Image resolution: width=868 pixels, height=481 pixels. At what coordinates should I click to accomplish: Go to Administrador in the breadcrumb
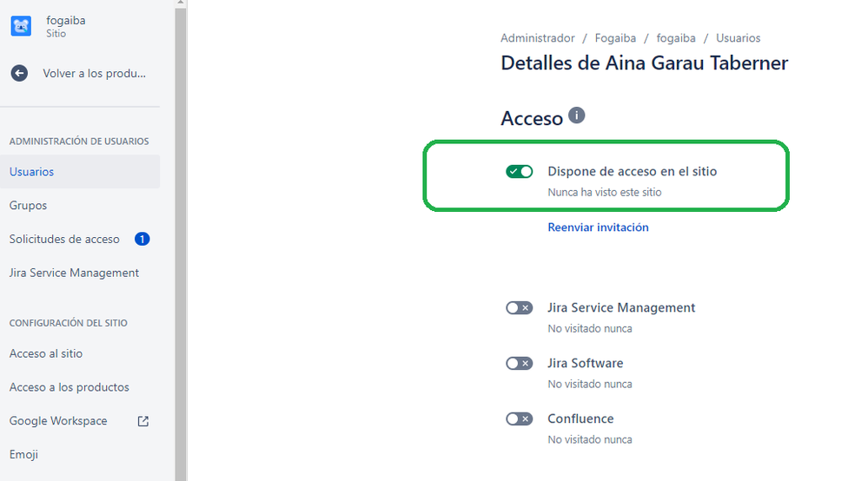538,38
